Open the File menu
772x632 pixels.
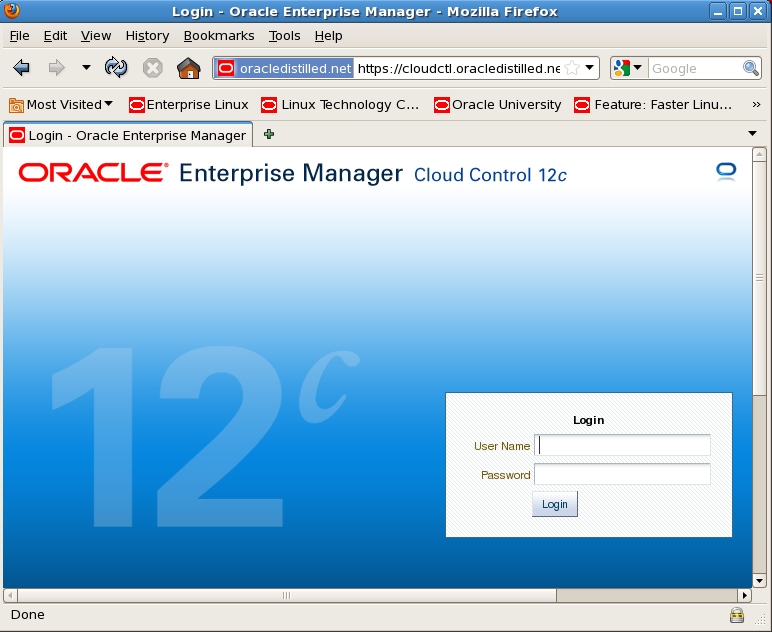(19, 36)
